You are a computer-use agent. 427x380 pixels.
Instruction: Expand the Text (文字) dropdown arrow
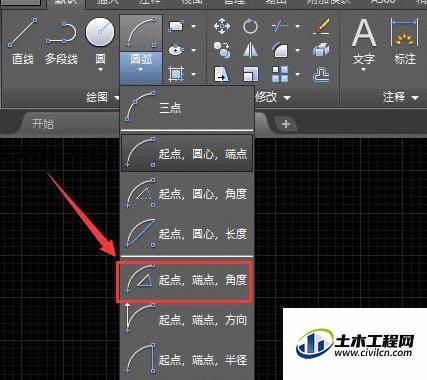click(364, 69)
